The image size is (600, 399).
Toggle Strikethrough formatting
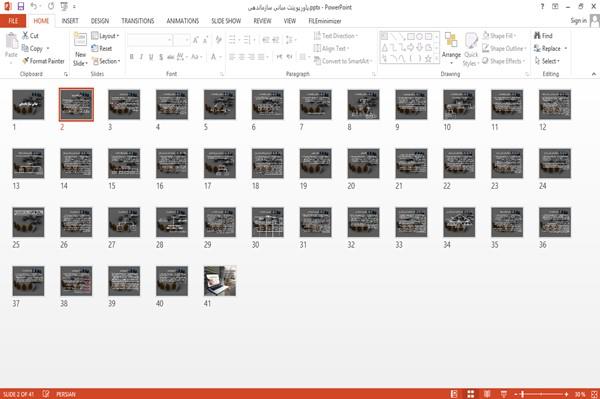(x=170, y=57)
